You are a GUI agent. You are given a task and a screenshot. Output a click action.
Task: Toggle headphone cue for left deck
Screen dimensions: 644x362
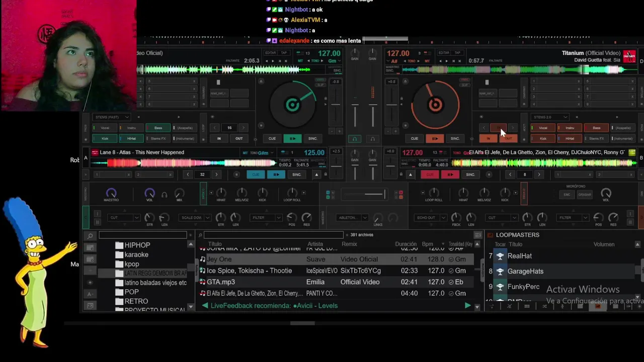click(355, 139)
